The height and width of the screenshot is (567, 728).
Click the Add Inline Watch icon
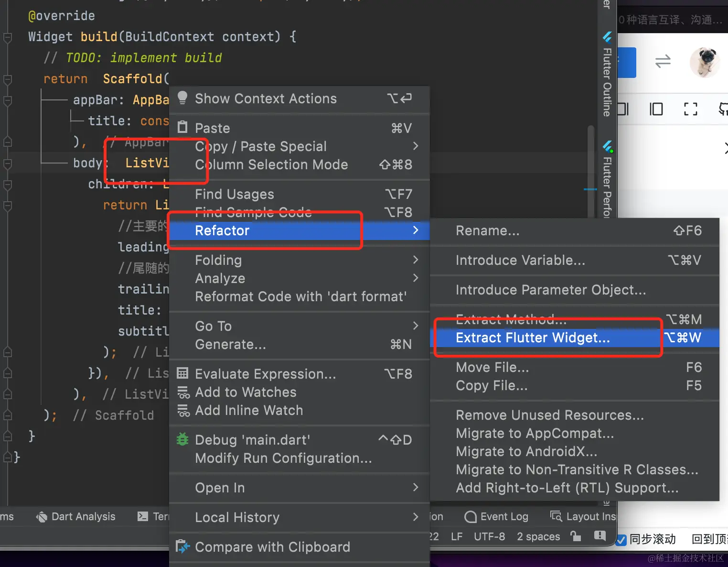[183, 410]
